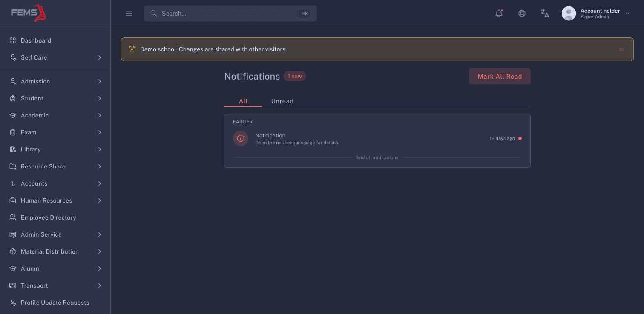This screenshot has width=644, height=314.
Task: Click "Open the notifications page for details."
Action: (297, 143)
